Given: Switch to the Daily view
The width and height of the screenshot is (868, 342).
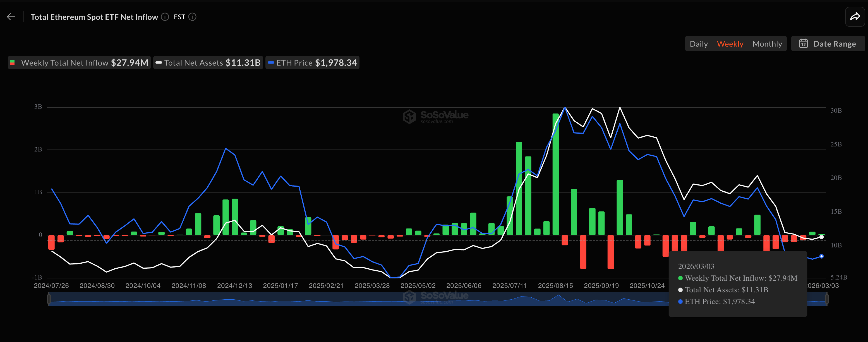Looking at the screenshot, I should pos(699,44).
